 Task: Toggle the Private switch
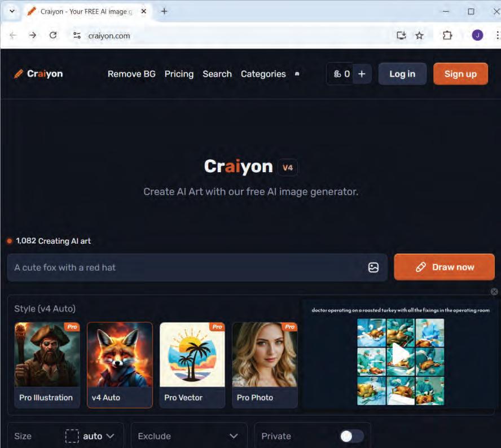[x=351, y=436]
